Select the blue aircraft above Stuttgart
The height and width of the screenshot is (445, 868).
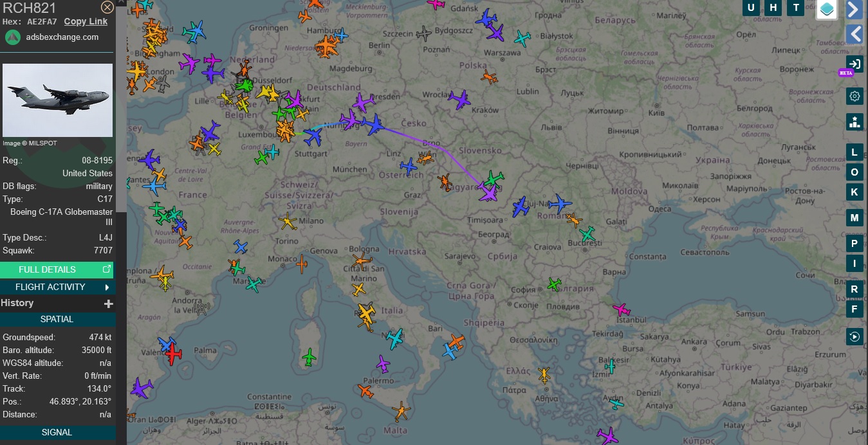pyautogui.click(x=313, y=137)
